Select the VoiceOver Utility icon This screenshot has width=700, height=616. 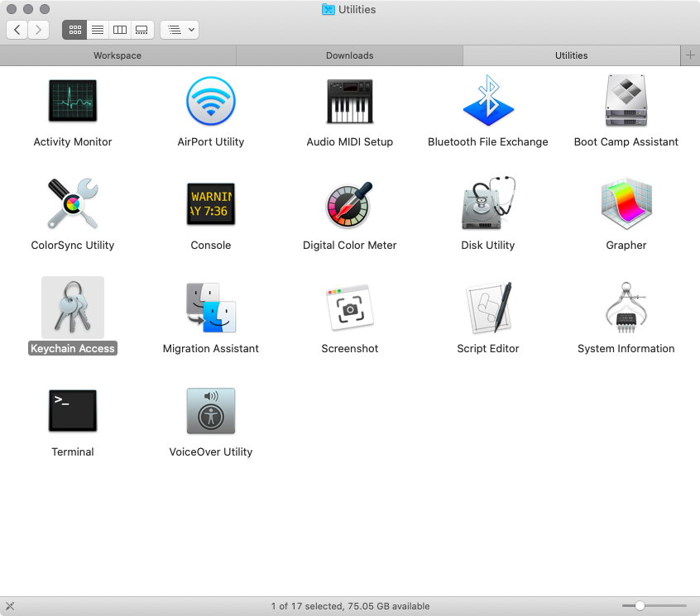point(211,411)
